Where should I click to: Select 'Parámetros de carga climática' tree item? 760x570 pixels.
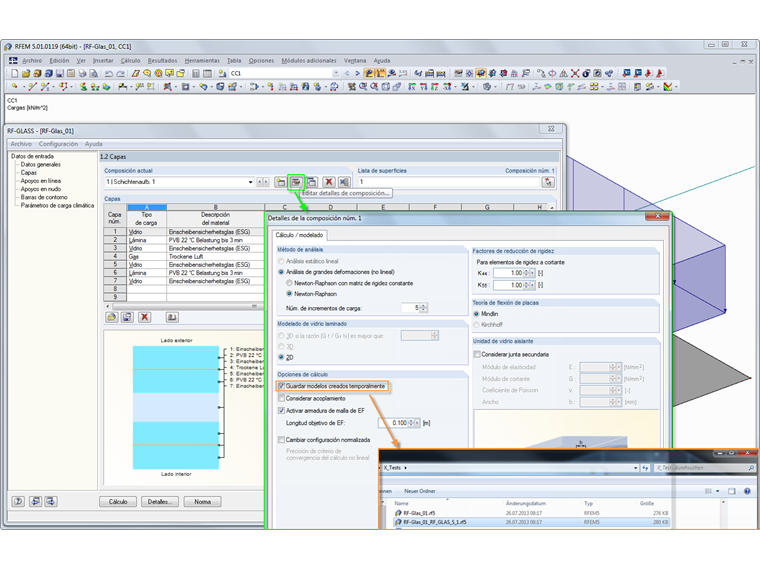click(57, 206)
